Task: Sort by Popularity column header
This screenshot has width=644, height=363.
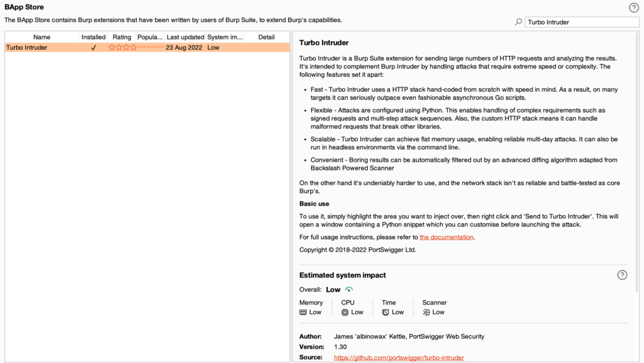Action: click(150, 37)
